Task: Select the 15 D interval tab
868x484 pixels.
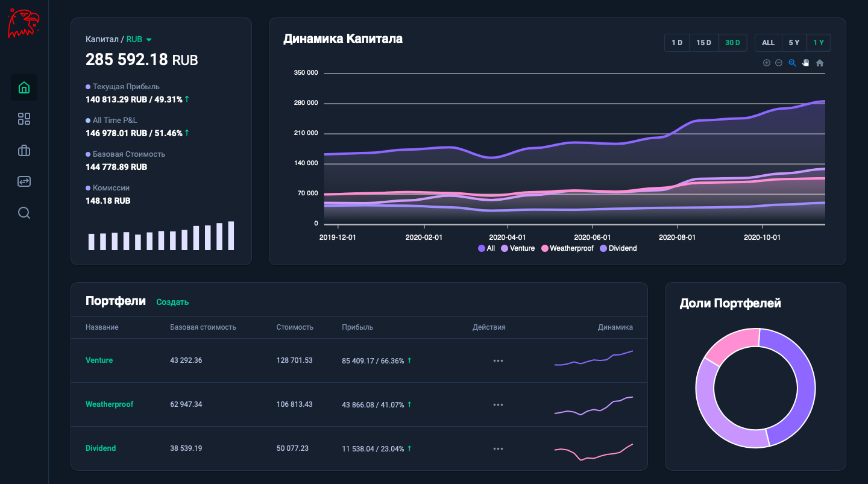Action: 703,43
